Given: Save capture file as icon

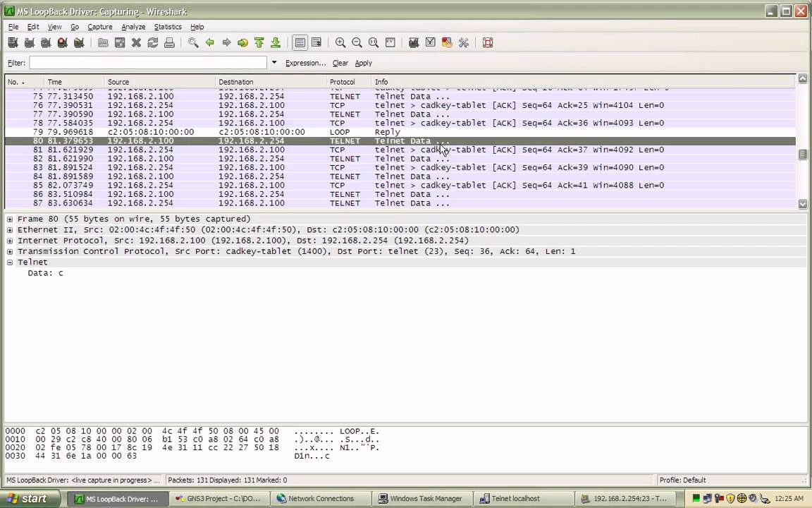Looking at the screenshot, I should coord(120,43).
